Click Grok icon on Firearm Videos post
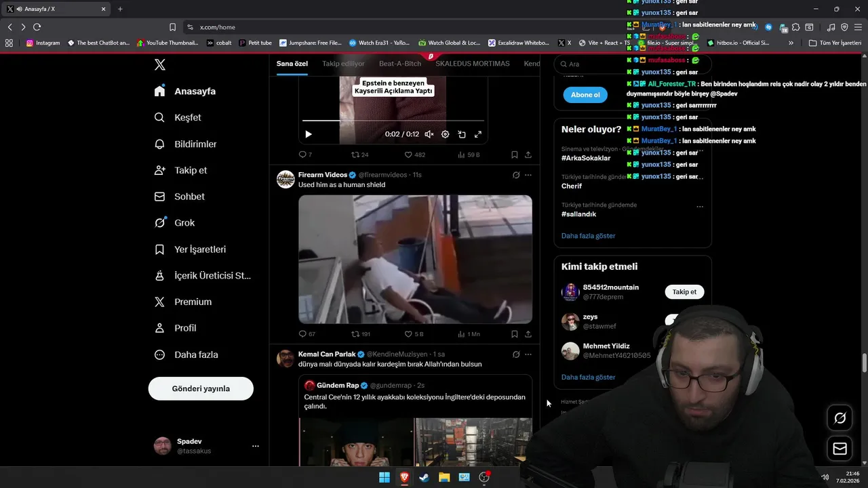868x488 pixels. click(x=516, y=175)
